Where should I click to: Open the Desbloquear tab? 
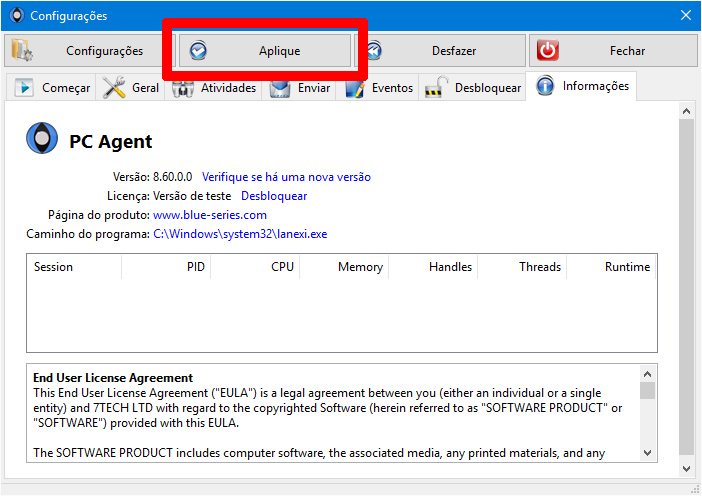coord(473,87)
